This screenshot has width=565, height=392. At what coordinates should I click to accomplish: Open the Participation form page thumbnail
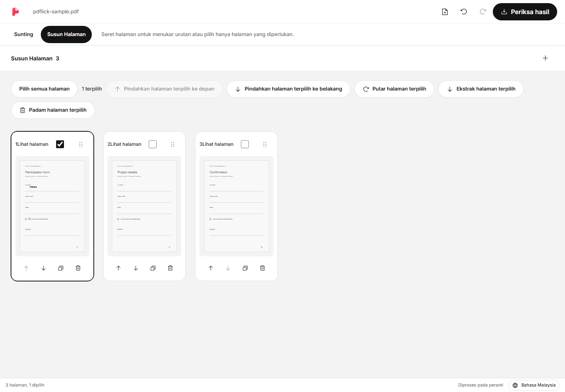click(x=52, y=206)
